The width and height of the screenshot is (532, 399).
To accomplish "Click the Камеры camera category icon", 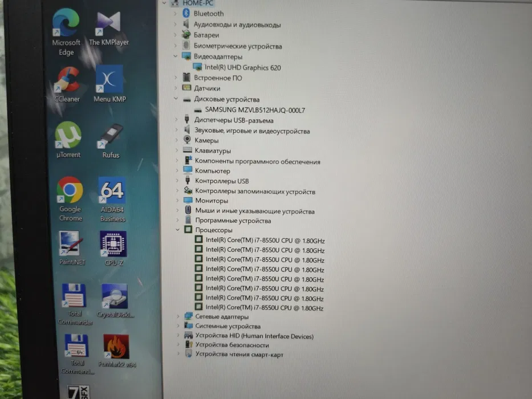I will 187,140.
